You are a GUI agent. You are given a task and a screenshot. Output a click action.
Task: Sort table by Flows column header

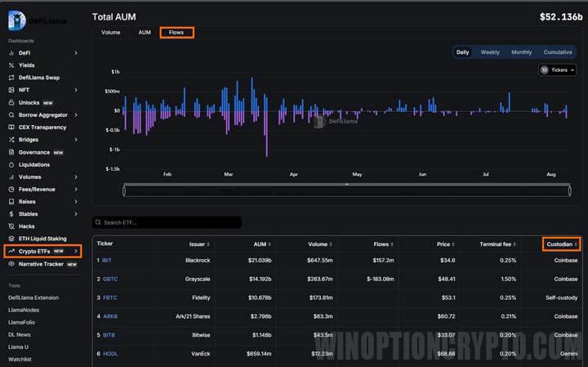[x=384, y=244]
